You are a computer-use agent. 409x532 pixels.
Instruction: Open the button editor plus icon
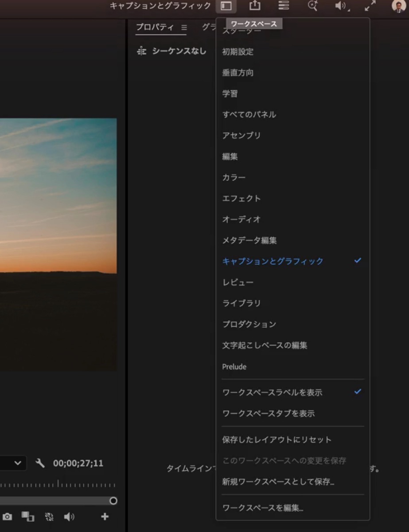[105, 516]
